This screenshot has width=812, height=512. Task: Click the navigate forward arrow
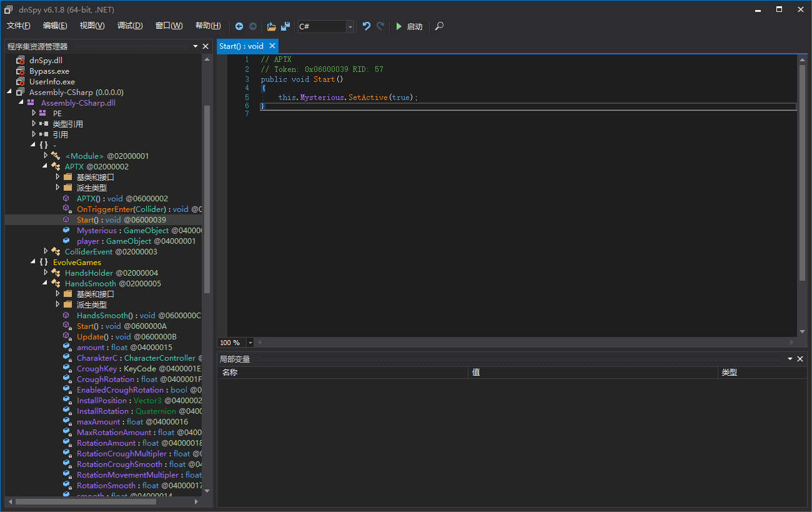(253, 26)
